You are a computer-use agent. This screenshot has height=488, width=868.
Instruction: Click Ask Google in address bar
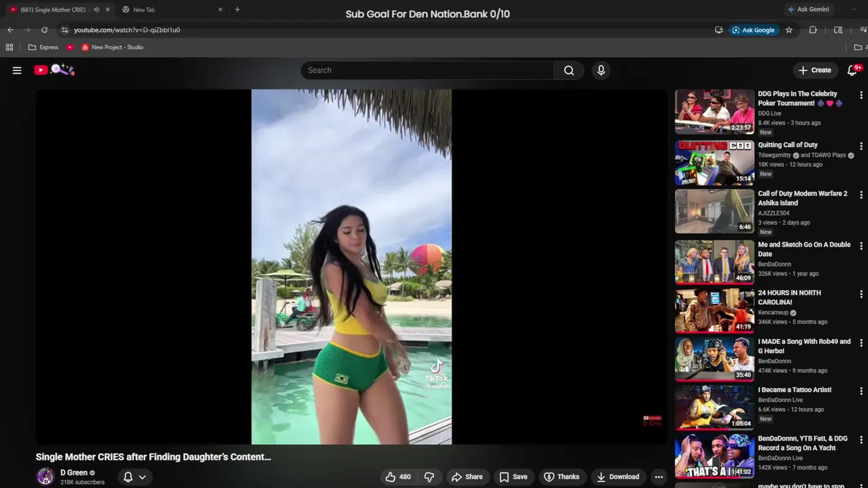point(753,30)
